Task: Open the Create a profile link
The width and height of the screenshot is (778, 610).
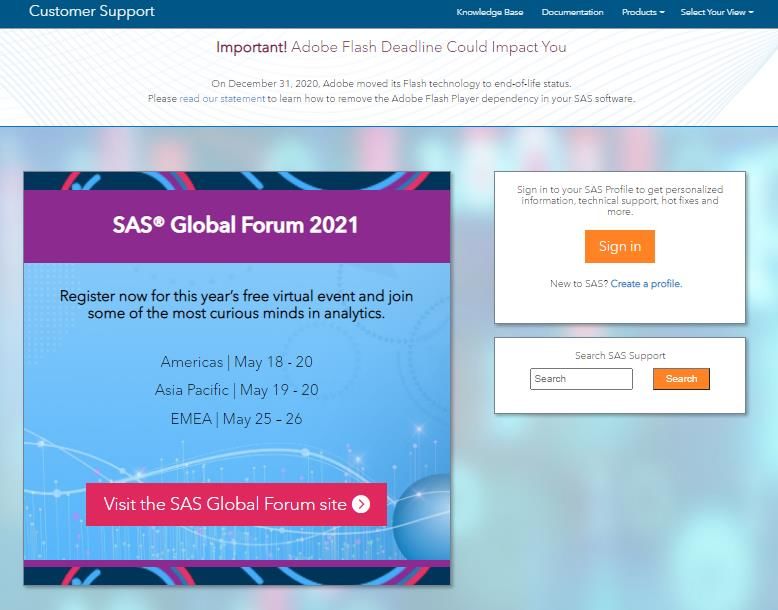Action: [646, 283]
